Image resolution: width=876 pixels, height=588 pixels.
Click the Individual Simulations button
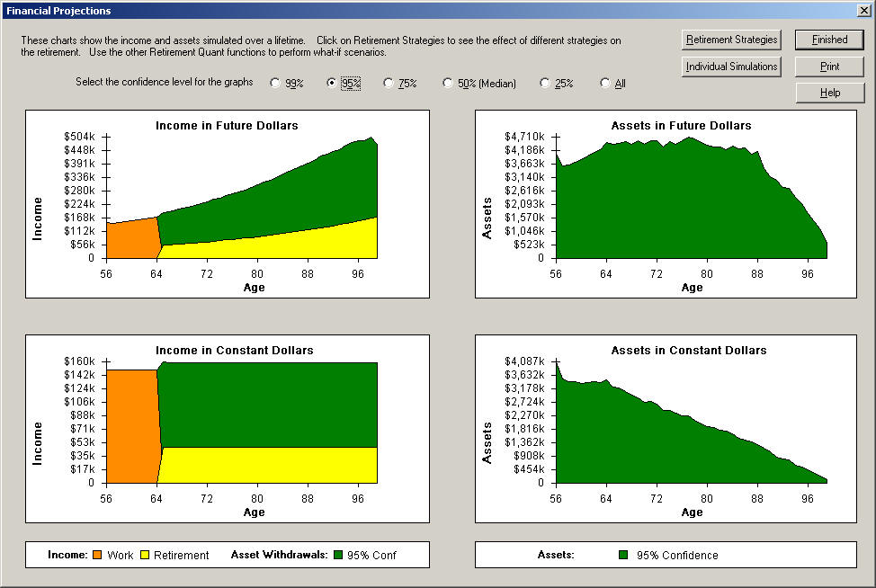731,67
